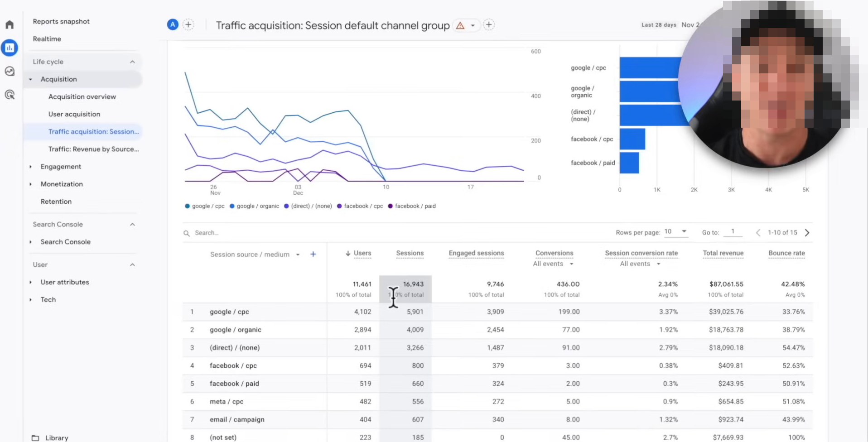Open Reports snapshot
Image resolution: width=868 pixels, height=442 pixels.
pyautogui.click(x=61, y=21)
